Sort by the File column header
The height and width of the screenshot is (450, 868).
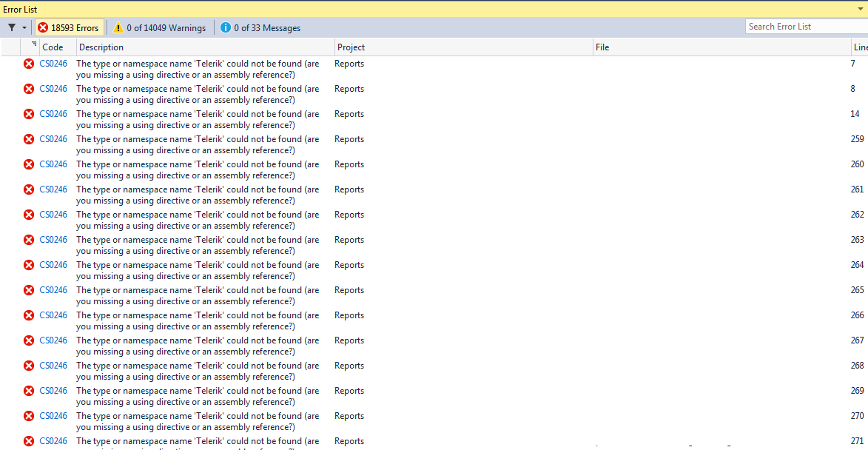pyautogui.click(x=722, y=47)
